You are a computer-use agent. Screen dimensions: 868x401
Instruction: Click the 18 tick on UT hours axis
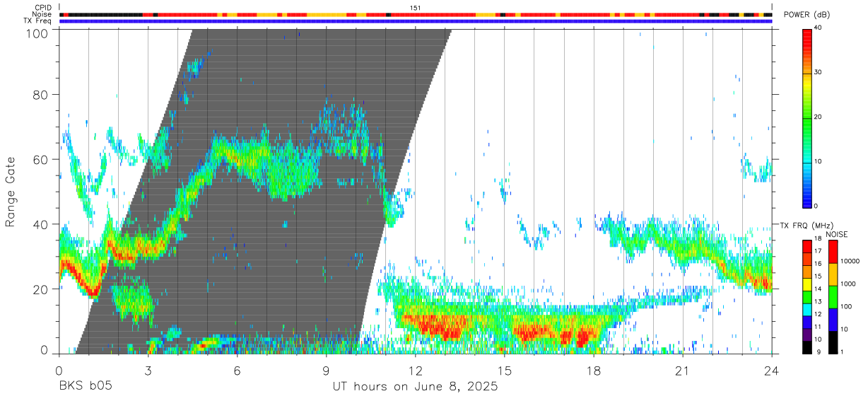[x=594, y=371]
